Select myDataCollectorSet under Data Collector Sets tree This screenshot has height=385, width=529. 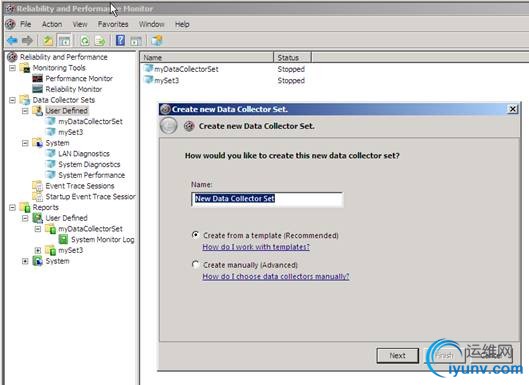tap(90, 121)
